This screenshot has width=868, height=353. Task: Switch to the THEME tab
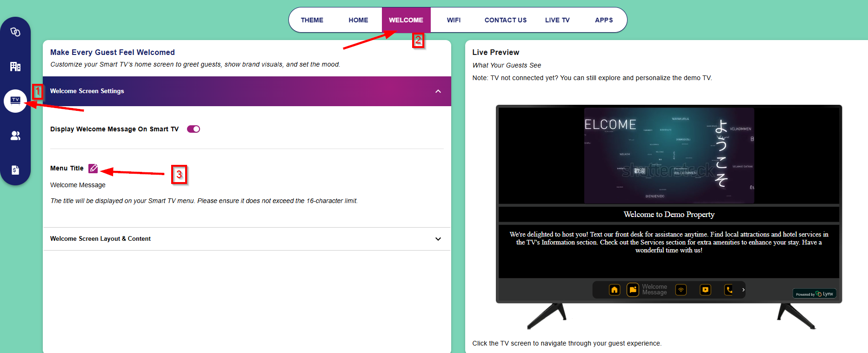coord(312,20)
